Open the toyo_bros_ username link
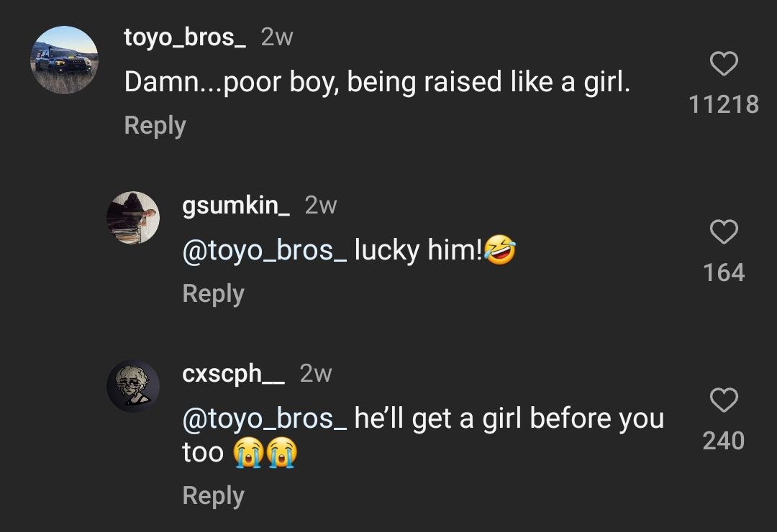Viewport: 777px width, 532px height. pyautogui.click(x=185, y=37)
